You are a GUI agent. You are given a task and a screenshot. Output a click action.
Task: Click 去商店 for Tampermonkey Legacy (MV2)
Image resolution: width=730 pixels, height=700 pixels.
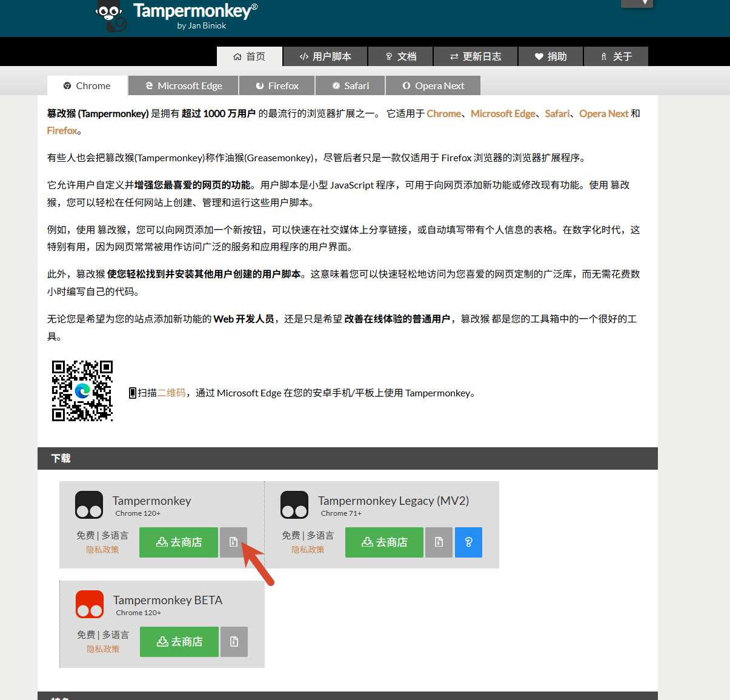(x=385, y=542)
